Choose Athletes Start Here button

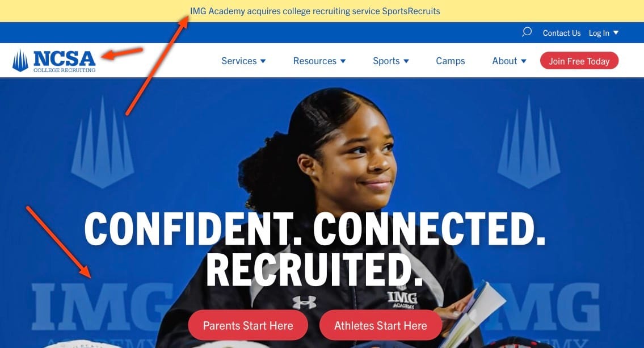381,325
